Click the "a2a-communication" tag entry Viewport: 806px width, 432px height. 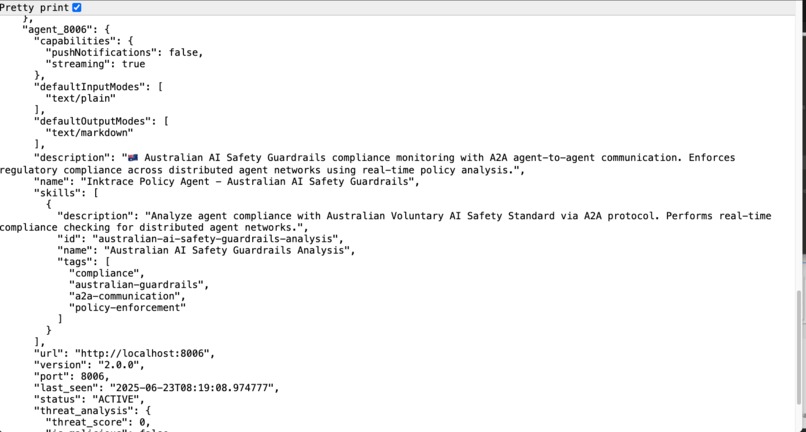pyautogui.click(x=125, y=296)
